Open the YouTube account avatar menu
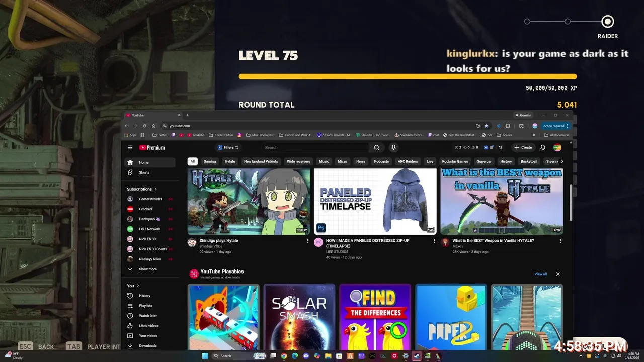Viewport: 644px width, 362px height. tap(557, 148)
